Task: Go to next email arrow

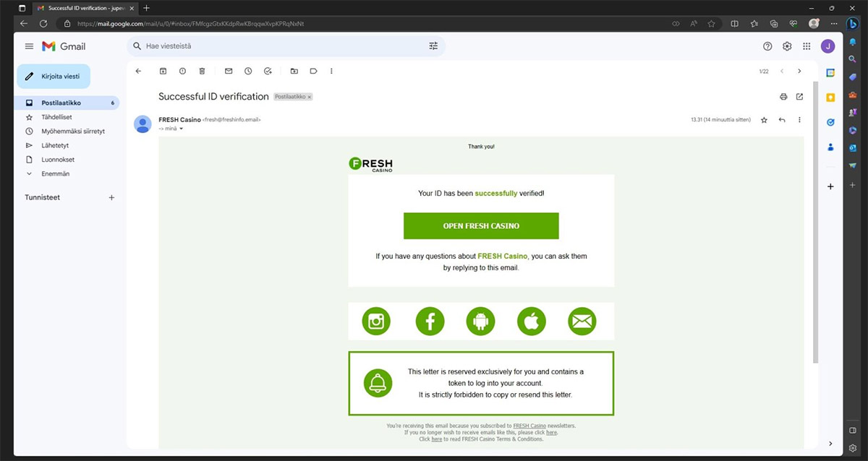Action: click(799, 71)
